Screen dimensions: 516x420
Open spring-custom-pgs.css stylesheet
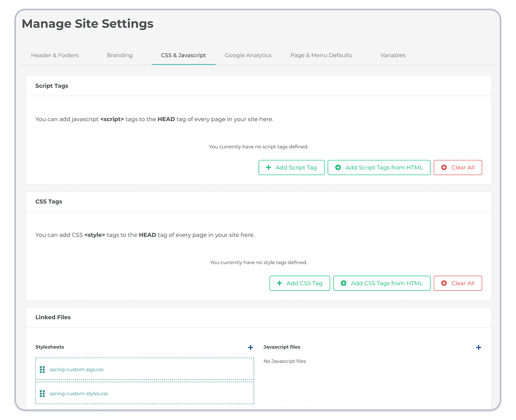(x=76, y=369)
